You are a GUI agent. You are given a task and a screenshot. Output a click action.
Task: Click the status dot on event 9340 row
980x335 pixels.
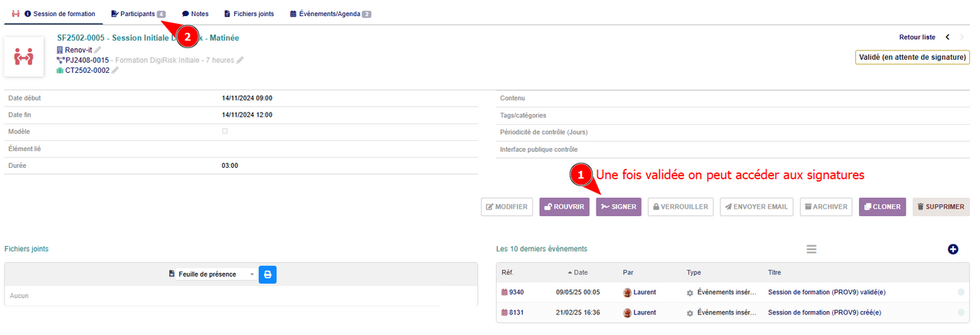tap(961, 292)
